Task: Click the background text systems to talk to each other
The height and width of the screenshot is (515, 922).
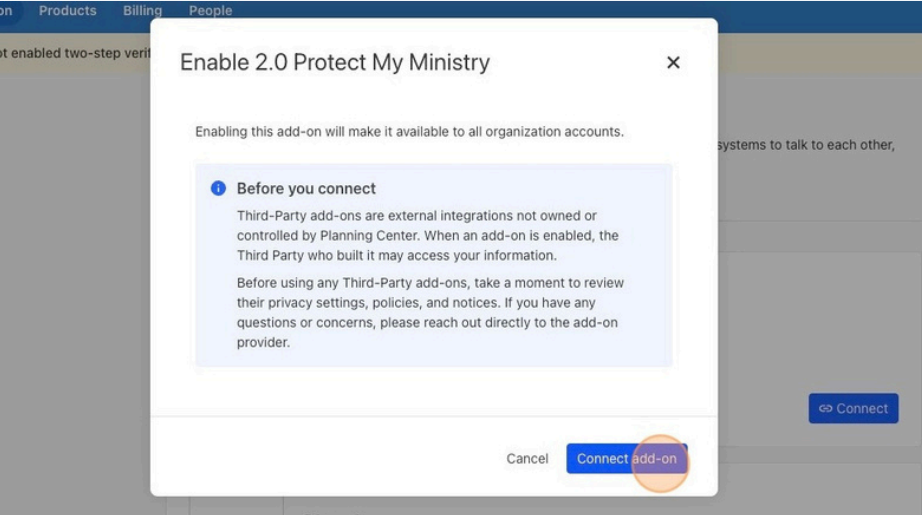Action: click(806, 145)
